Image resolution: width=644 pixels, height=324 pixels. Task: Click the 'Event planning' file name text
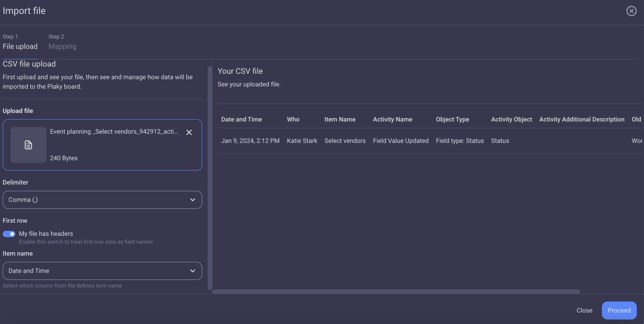113,132
